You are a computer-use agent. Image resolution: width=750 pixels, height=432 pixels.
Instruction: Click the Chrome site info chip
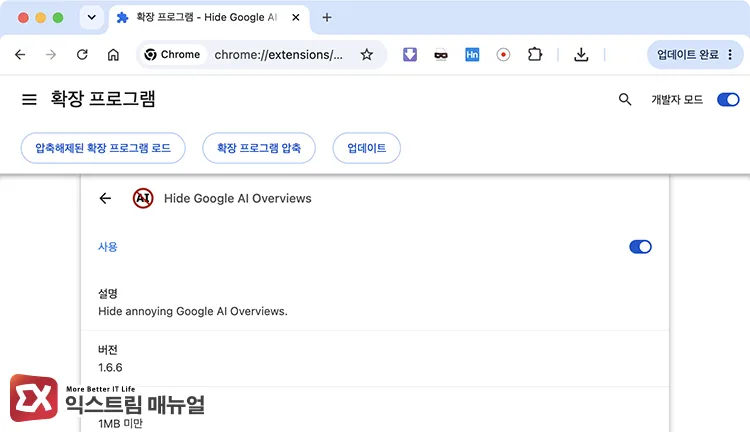[172, 55]
